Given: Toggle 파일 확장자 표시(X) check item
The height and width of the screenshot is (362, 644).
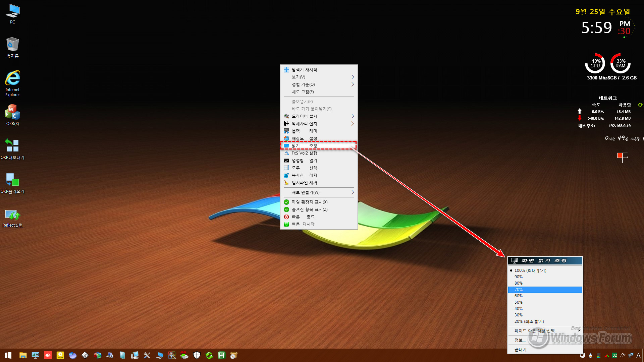Looking at the screenshot, I should tap(319, 202).
